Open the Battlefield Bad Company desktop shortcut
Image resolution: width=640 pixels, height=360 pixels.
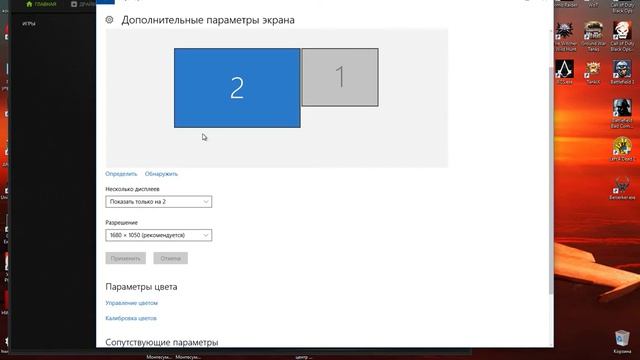pyautogui.click(x=622, y=113)
